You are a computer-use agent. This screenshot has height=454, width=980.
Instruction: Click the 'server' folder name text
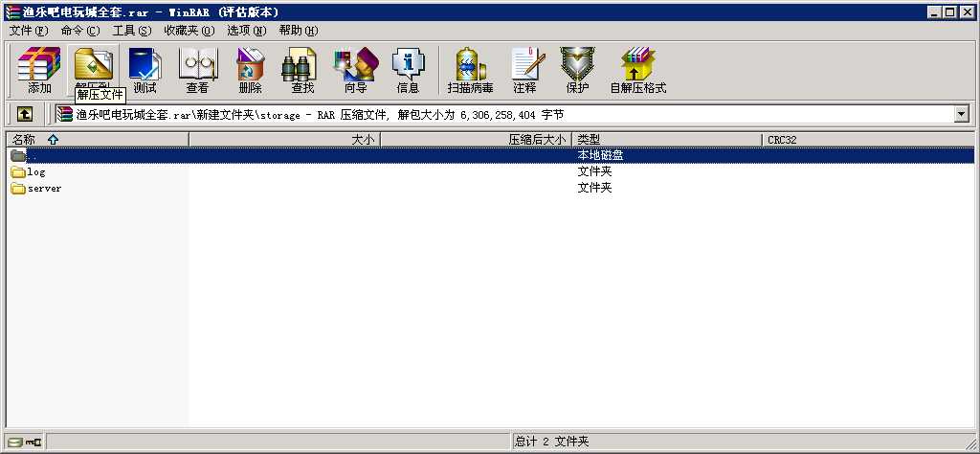pyautogui.click(x=44, y=189)
